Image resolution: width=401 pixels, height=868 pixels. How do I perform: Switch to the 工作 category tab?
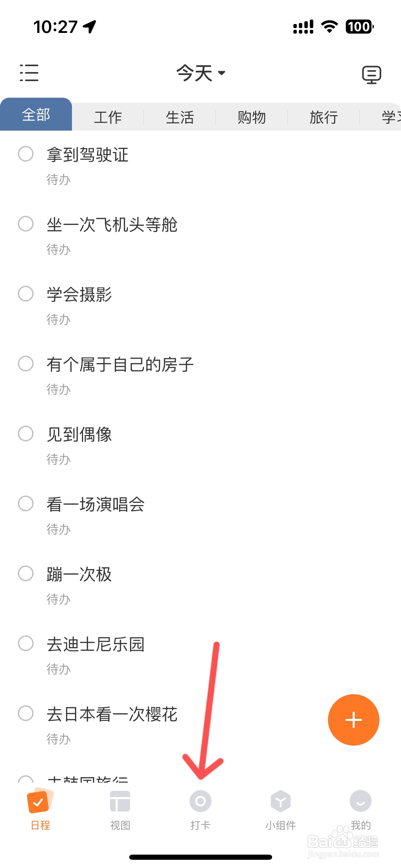[x=108, y=117]
